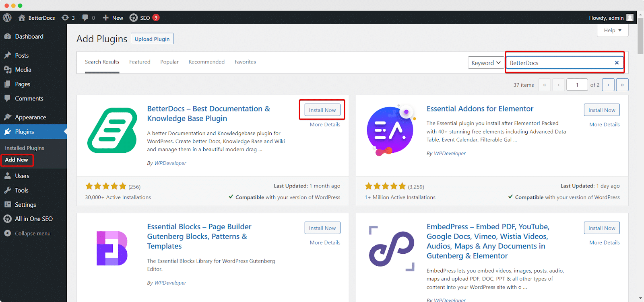This screenshot has width=644, height=302.
Task: Switch to the Popular tab
Action: pyautogui.click(x=169, y=62)
